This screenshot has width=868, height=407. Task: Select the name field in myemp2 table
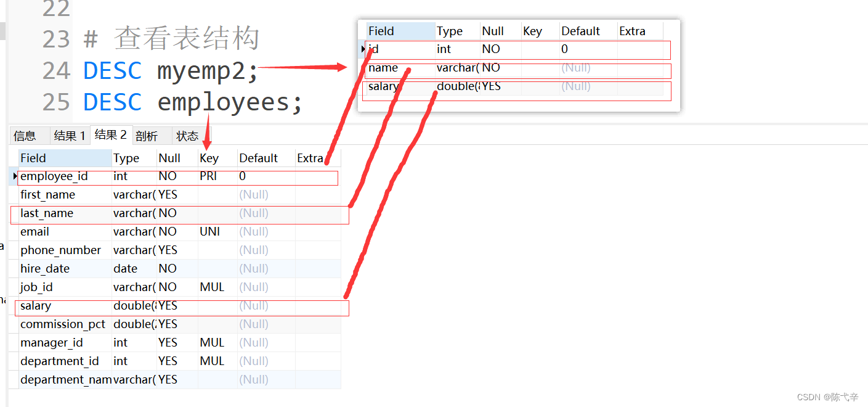coord(400,68)
